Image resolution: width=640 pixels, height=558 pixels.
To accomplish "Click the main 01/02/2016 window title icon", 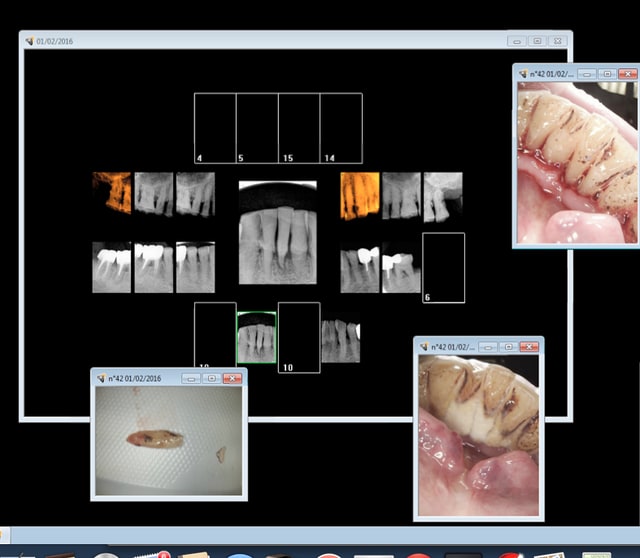I will (29, 41).
